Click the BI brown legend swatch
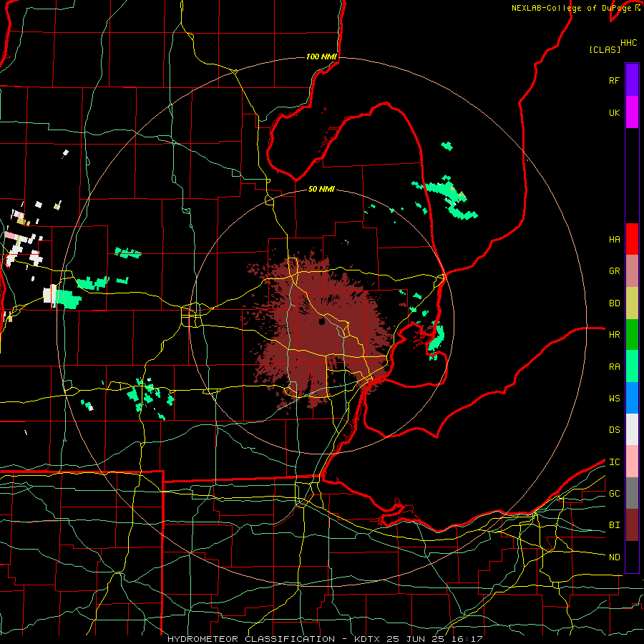This screenshot has height=644, width=644. pyautogui.click(x=632, y=525)
